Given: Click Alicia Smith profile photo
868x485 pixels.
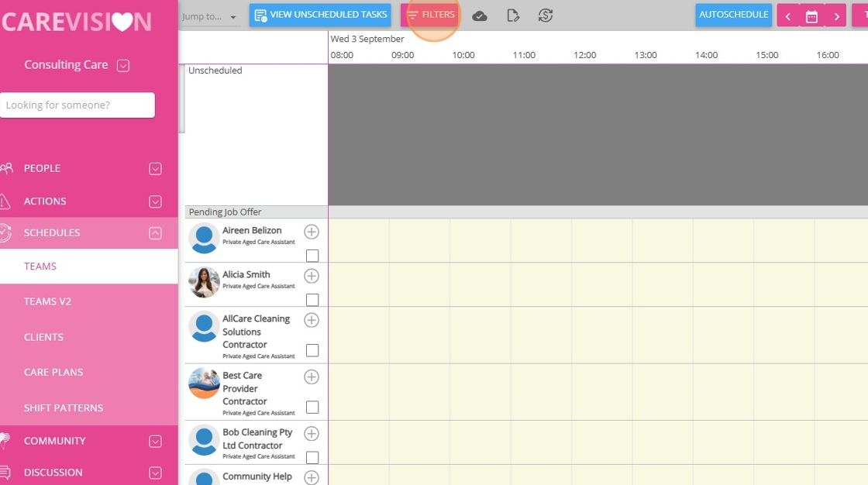Looking at the screenshot, I should coord(204,282).
